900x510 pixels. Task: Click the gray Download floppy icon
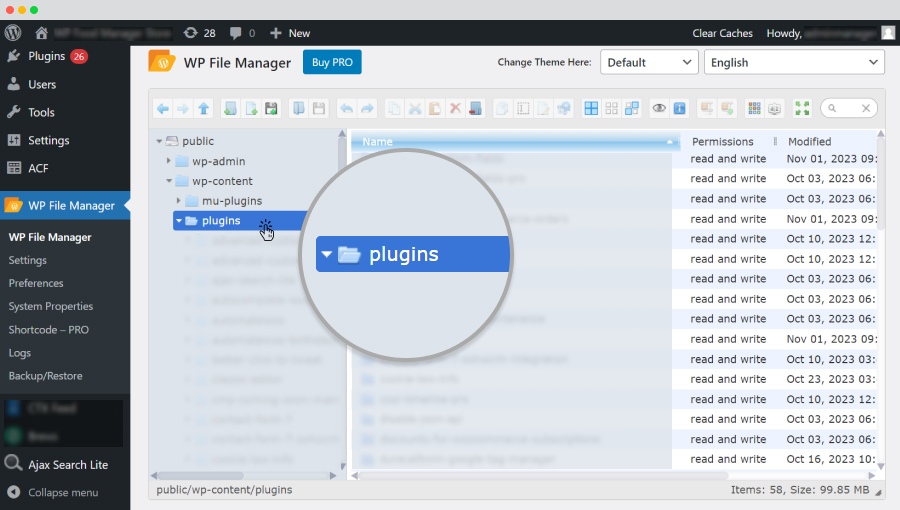coord(319,108)
